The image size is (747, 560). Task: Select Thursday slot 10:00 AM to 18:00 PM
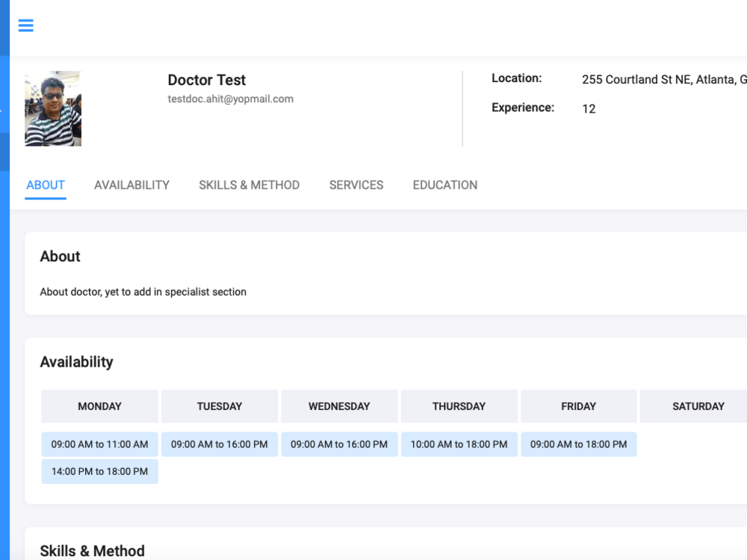pyautogui.click(x=459, y=444)
